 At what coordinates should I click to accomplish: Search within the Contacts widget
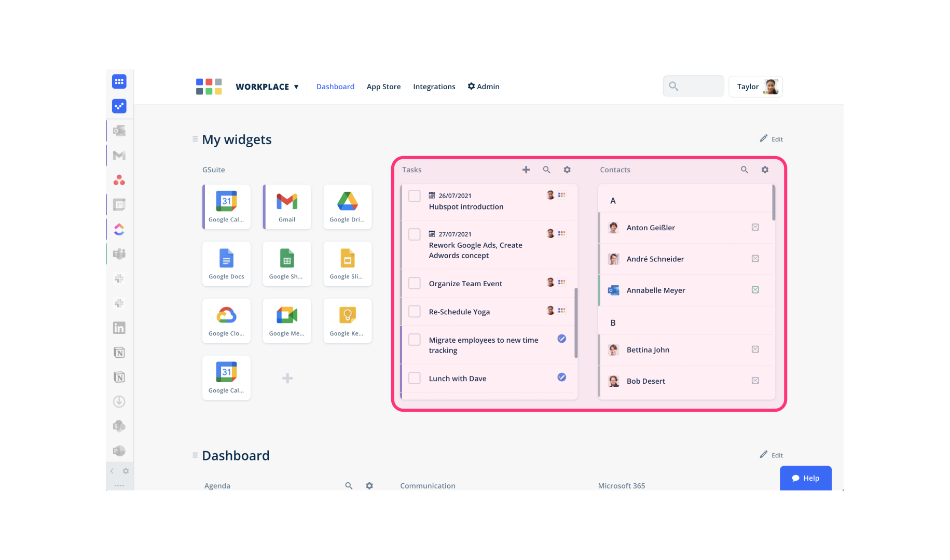(x=745, y=170)
